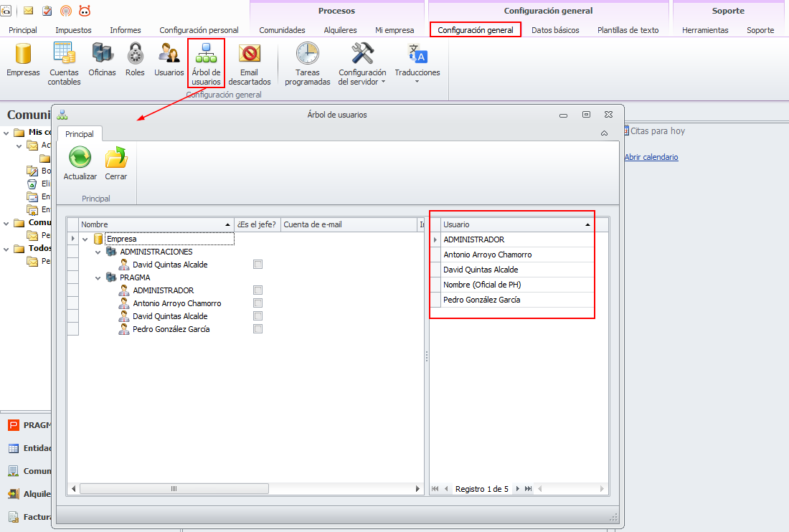Select the ADMINISTRACIONES office node
The image size is (789, 532).
click(156, 252)
